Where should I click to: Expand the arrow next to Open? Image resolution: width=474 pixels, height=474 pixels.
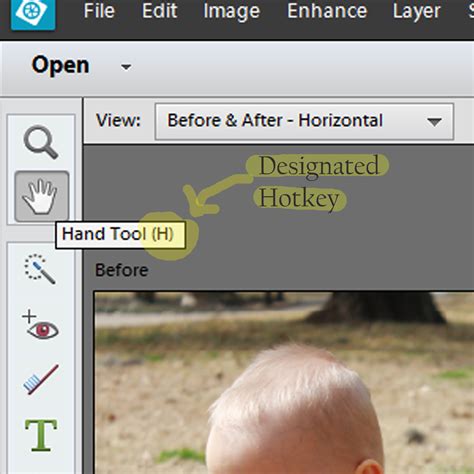point(126,67)
